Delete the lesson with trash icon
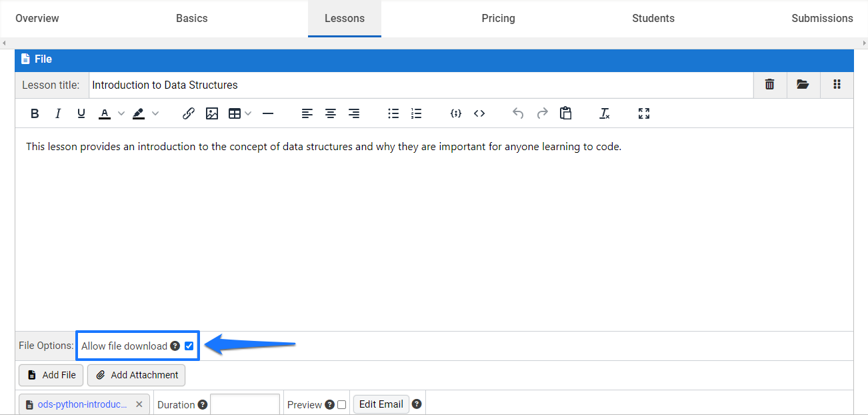This screenshot has width=868, height=415. coord(769,85)
